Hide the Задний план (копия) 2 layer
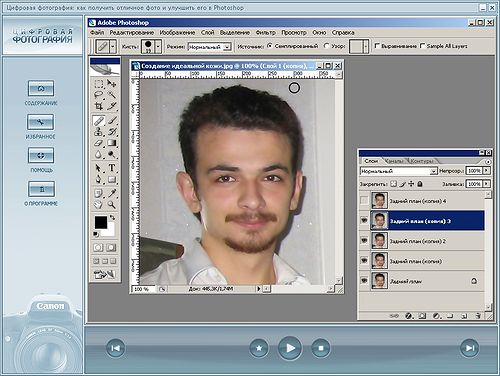Viewport: 500px width, 376px height. tap(364, 240)
